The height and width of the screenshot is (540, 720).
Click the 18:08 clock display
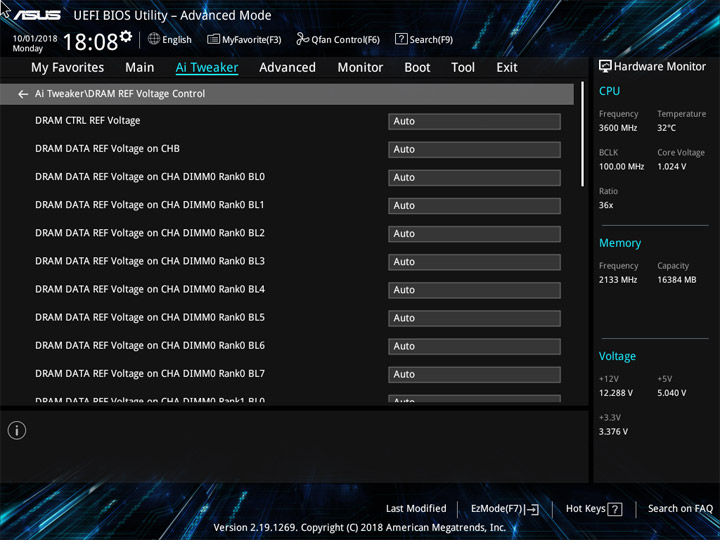90,42
